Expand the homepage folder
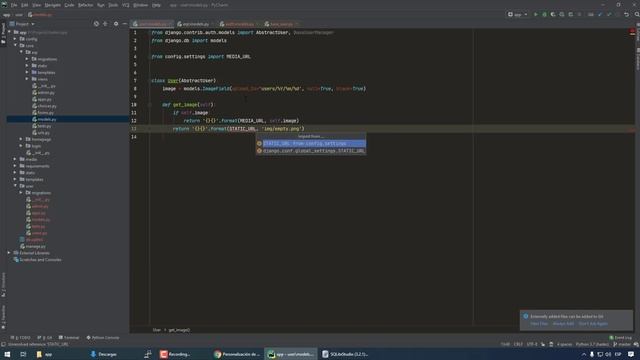 (x=21, y=139)
